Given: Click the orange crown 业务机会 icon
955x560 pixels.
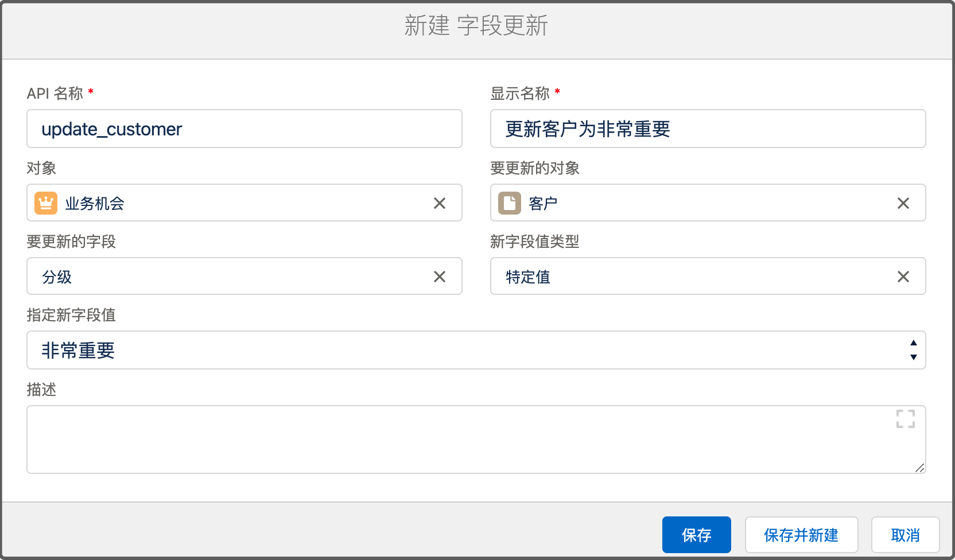Looking at the screenshot, I should (46, 203).
